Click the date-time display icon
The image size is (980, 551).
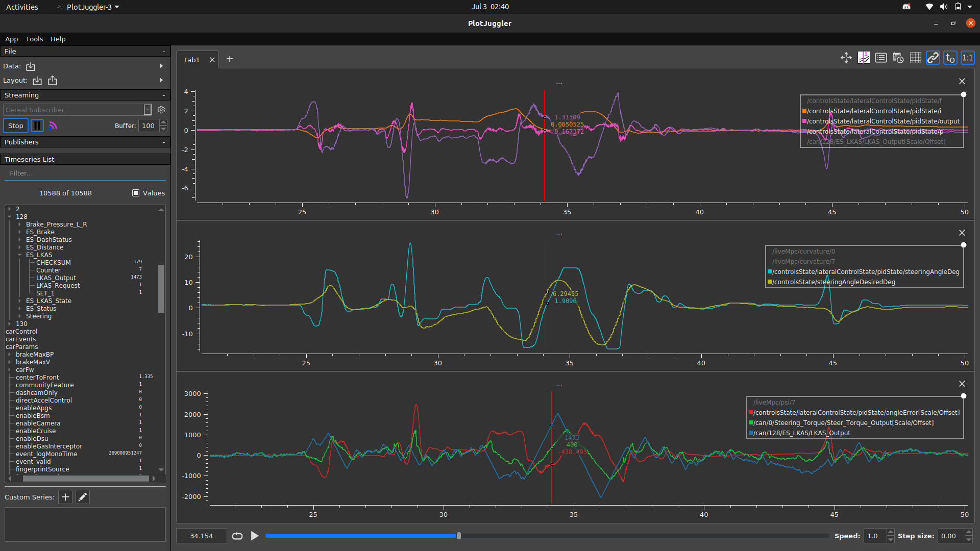click(898, 58)
